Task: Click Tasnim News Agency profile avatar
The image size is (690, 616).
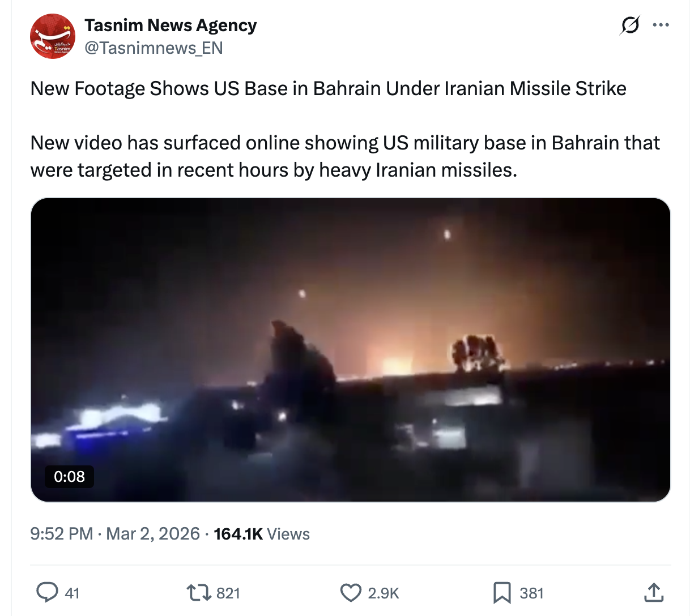Action: click(x=53, y=36)
